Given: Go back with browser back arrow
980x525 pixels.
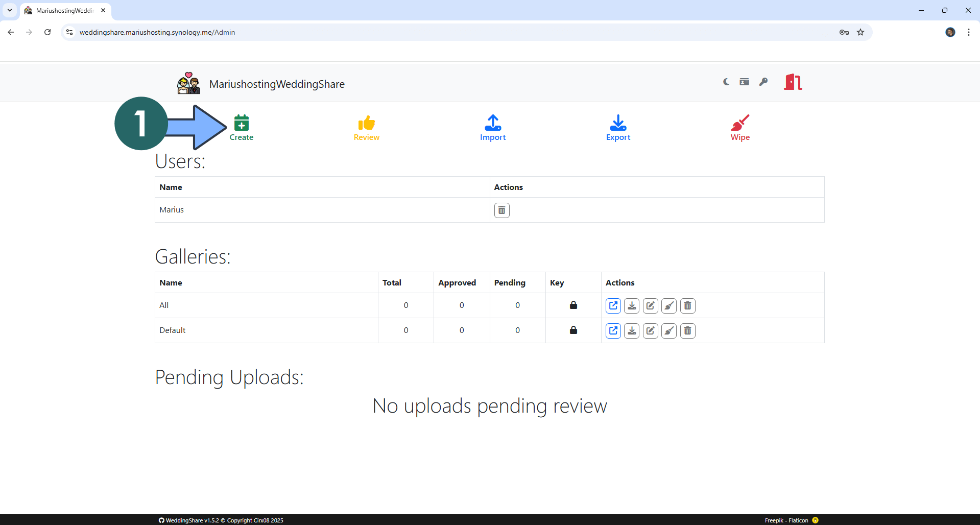Looking at the screenshot, I should click(x=11, y=32).
